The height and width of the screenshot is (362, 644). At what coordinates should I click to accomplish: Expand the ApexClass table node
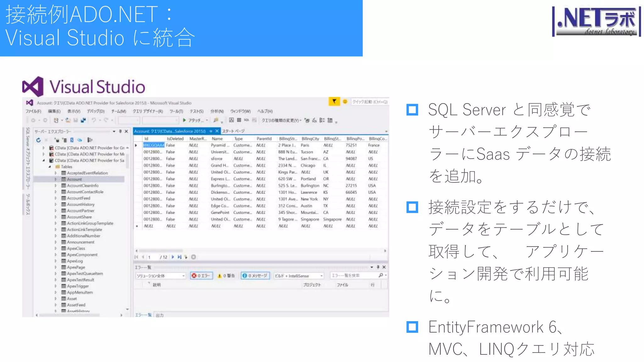[x=56, y=248]
